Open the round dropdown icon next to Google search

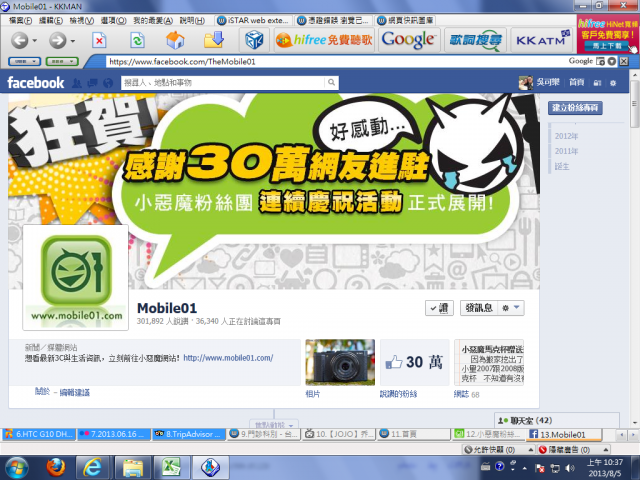[x=612, y=61]
